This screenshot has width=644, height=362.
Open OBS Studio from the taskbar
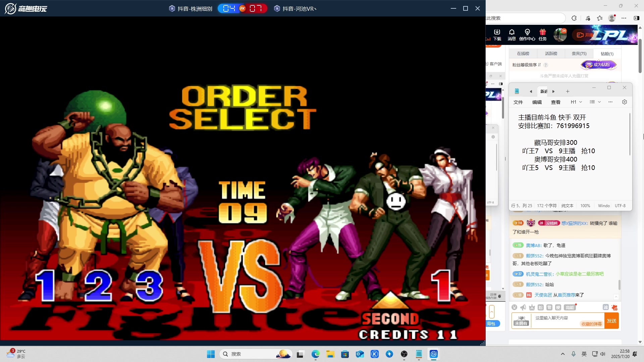pyautogui.click(x=404, y=354)
